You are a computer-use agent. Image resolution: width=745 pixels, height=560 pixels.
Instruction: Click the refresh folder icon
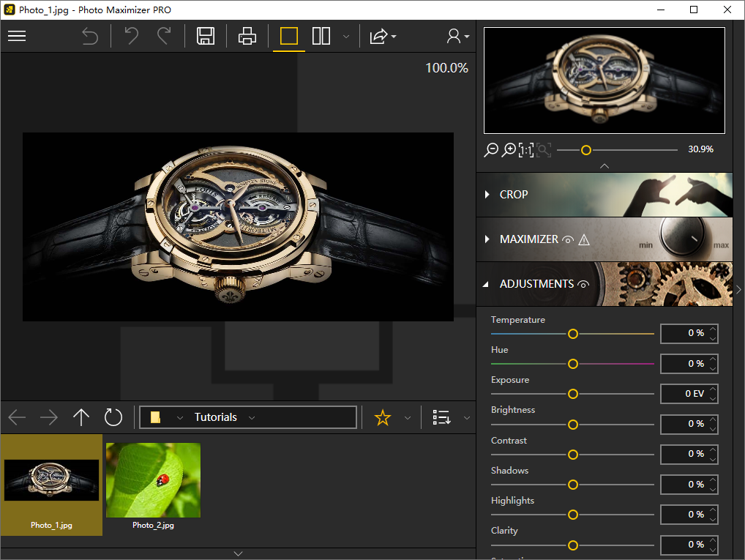(x=113, y=417)
